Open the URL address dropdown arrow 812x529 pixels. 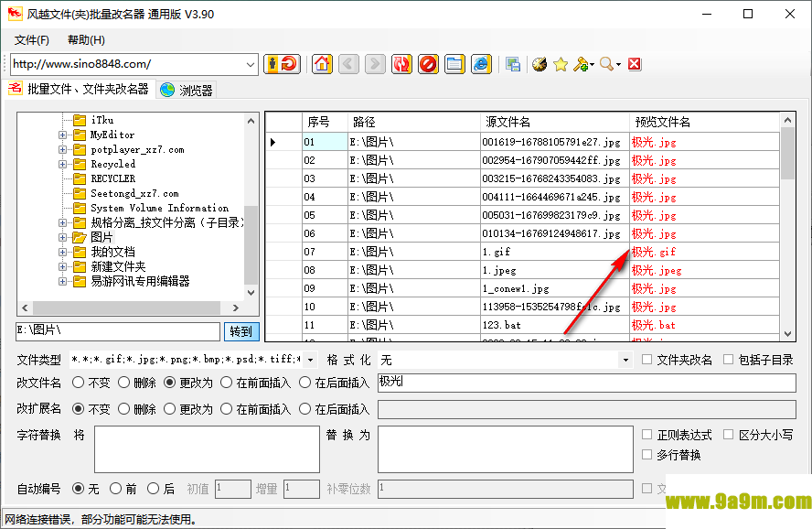(251, 65)
